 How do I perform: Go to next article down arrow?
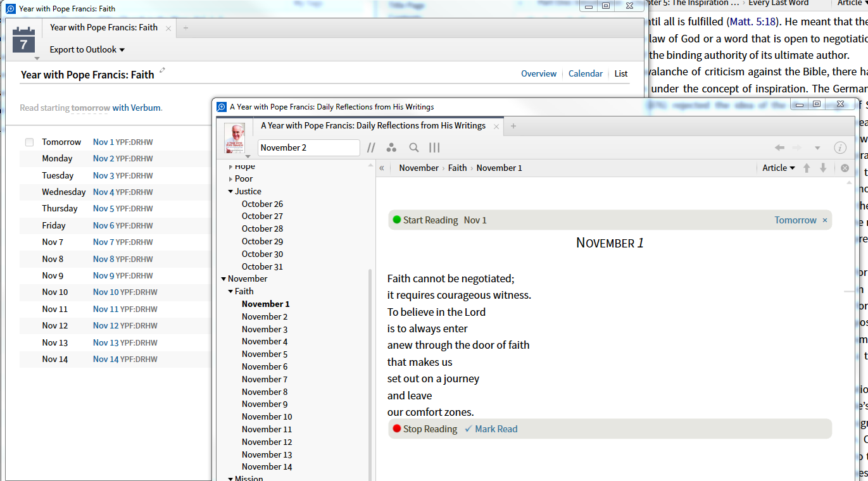(x=823, y=168)
